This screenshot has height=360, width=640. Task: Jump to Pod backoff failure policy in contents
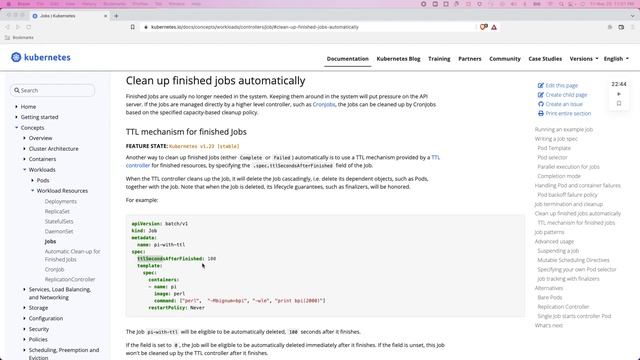click(x=567, y=195)
